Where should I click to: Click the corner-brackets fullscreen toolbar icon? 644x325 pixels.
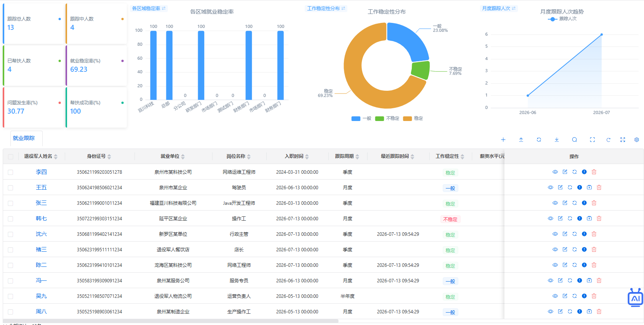592,140
